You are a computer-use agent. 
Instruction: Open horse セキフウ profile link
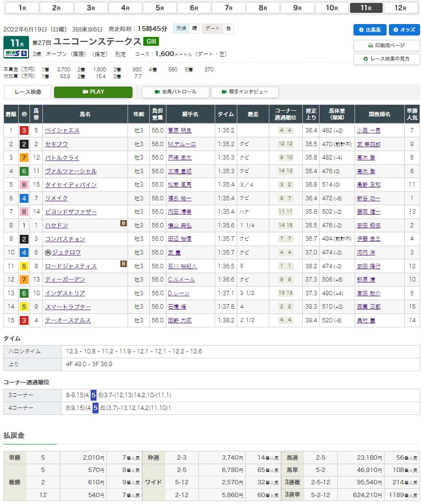56,144
